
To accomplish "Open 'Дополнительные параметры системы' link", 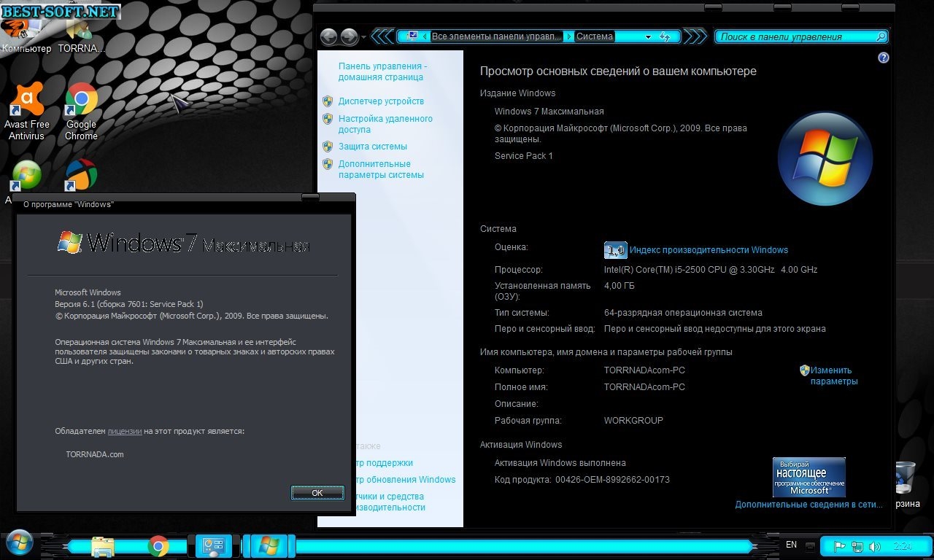I will tap(381, 169).
